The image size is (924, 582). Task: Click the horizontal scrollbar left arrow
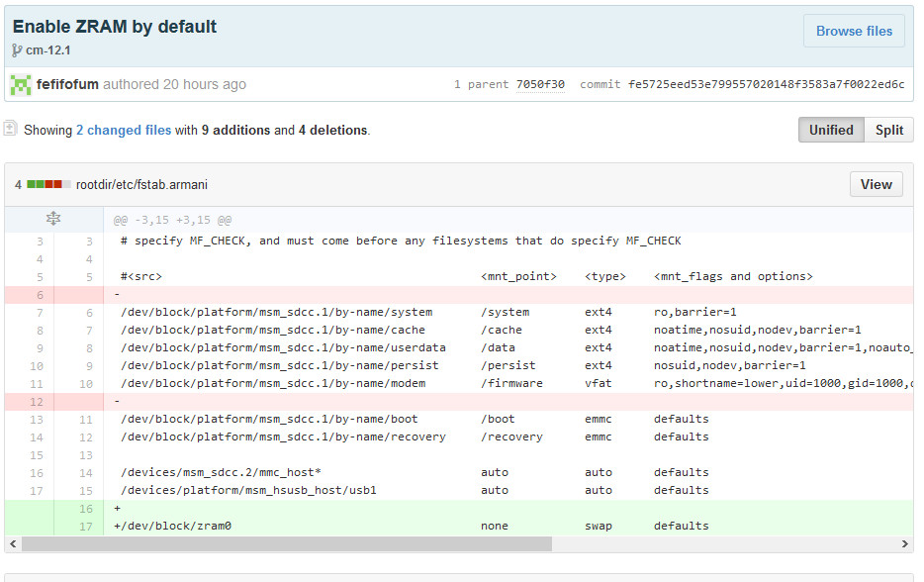click(x=13, y=543)
